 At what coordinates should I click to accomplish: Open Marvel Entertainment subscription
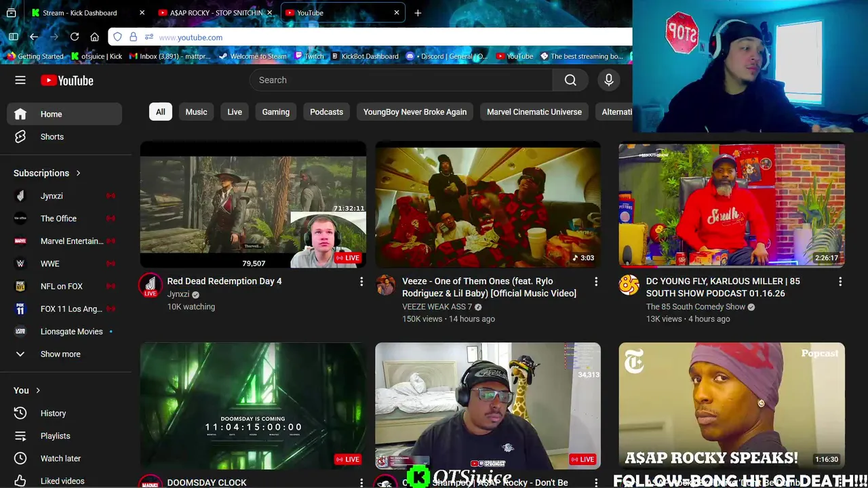[64, 241]
